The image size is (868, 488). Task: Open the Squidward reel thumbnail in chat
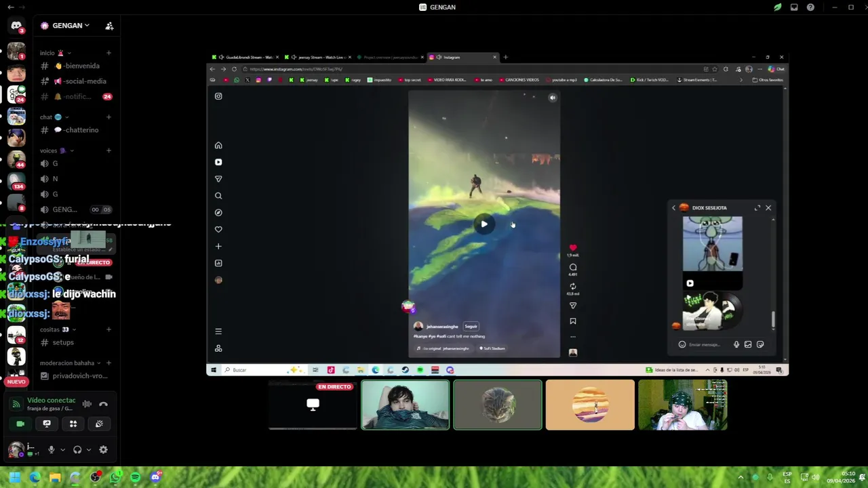pos(712,252)
